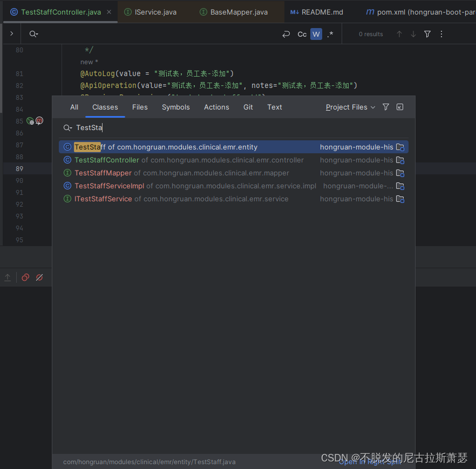The height and width of the screenshot is (469, 476).
Task: Toggle Match Case (Cc) option
Action: click(x=302, y=35)
